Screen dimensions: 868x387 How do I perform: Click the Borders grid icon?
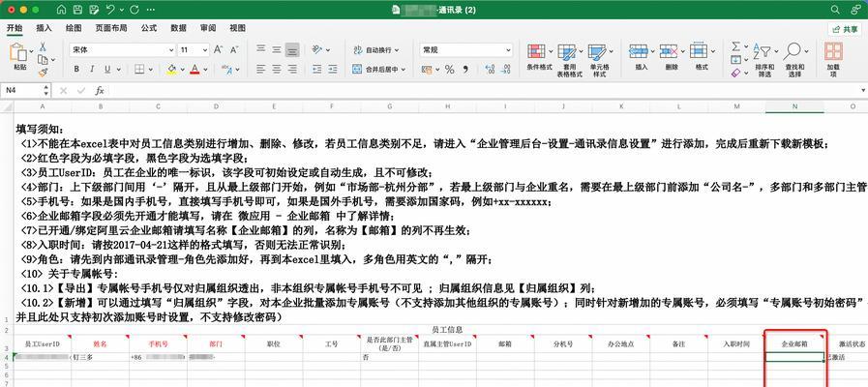(x=139, y=70)
